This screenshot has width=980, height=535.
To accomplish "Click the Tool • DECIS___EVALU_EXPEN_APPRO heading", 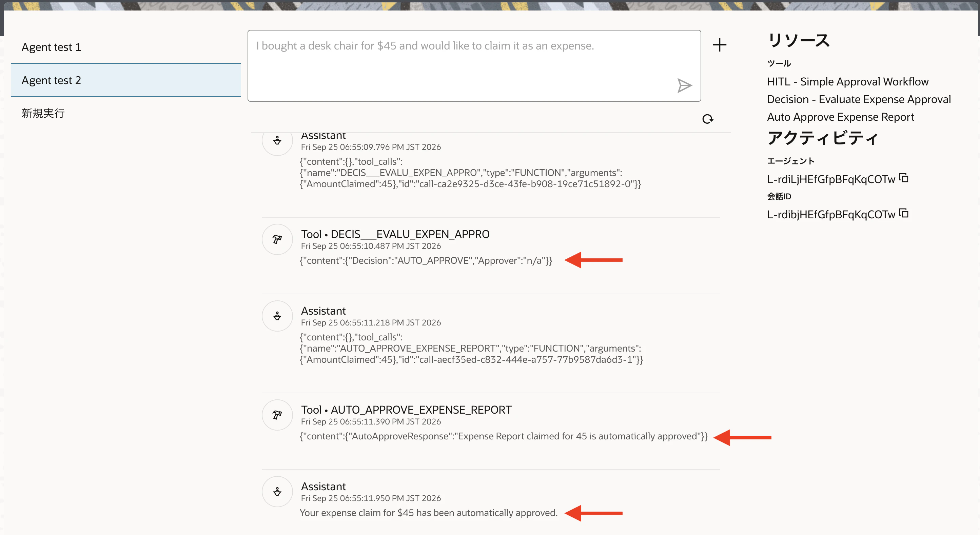I will tap(395, 234).
